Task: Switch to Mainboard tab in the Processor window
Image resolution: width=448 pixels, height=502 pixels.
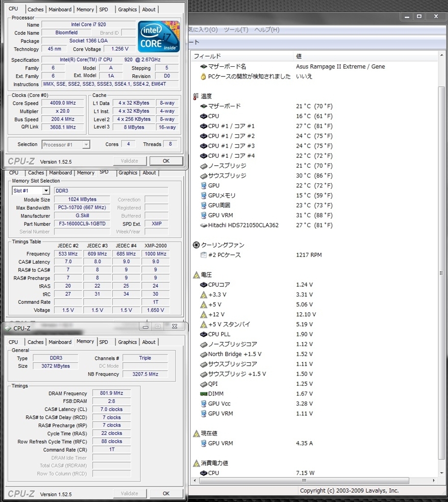Action: tap(60, 9)
